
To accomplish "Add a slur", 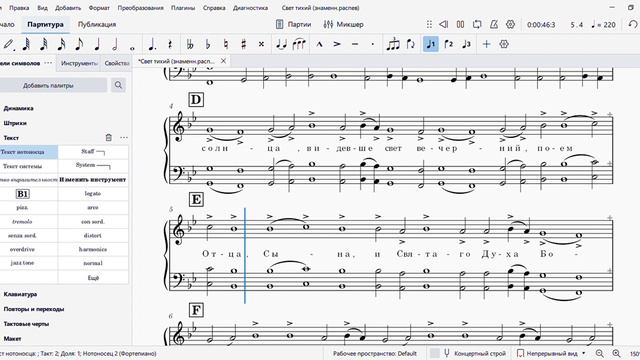I will (x=299, y=44).
